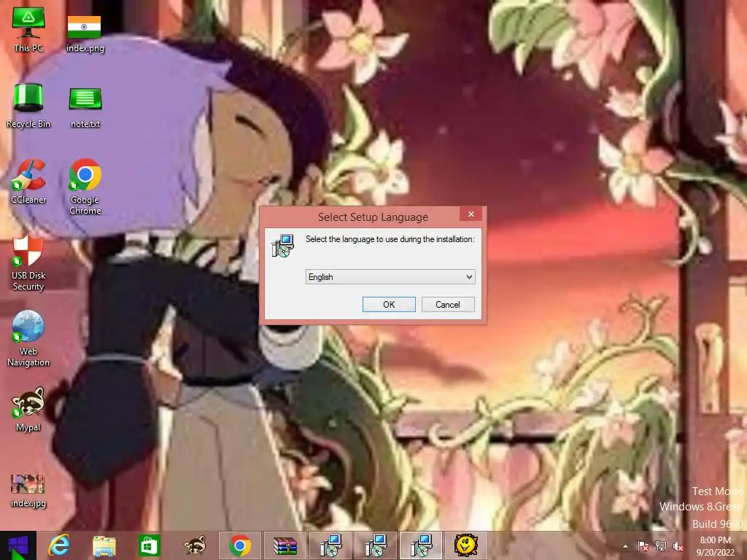Select the Google Chrome desktop shortcut
Image resolution: width=747 pixels, height=560 pixels.
coord(85,186)
